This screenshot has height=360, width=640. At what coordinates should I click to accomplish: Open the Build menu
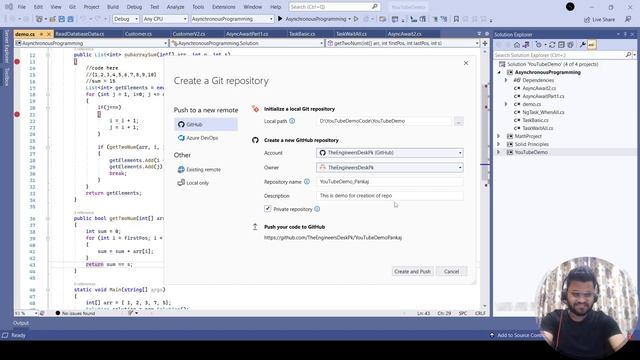click(113, 7)
